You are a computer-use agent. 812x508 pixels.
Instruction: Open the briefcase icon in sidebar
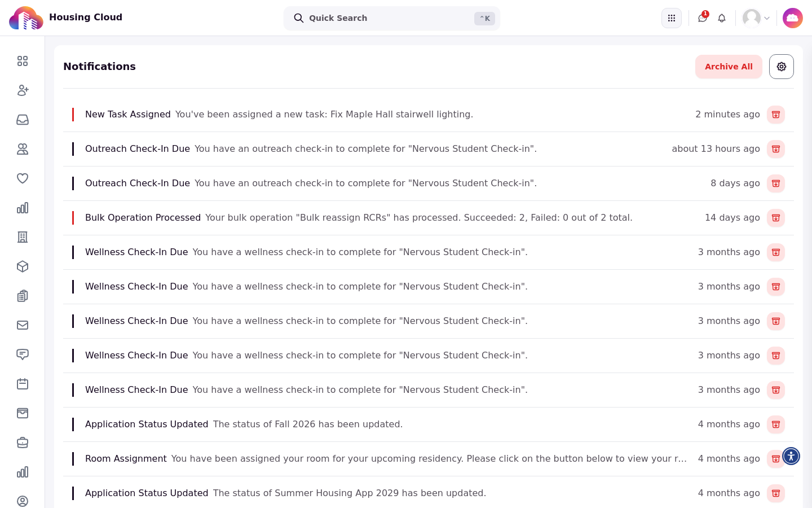tap(23, 443)
